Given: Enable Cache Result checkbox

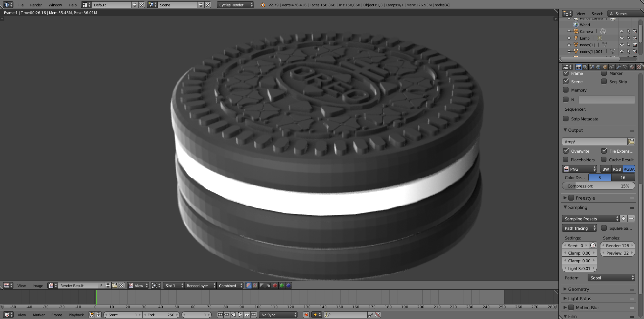Looking at the screenshot, I should [604, 160].
